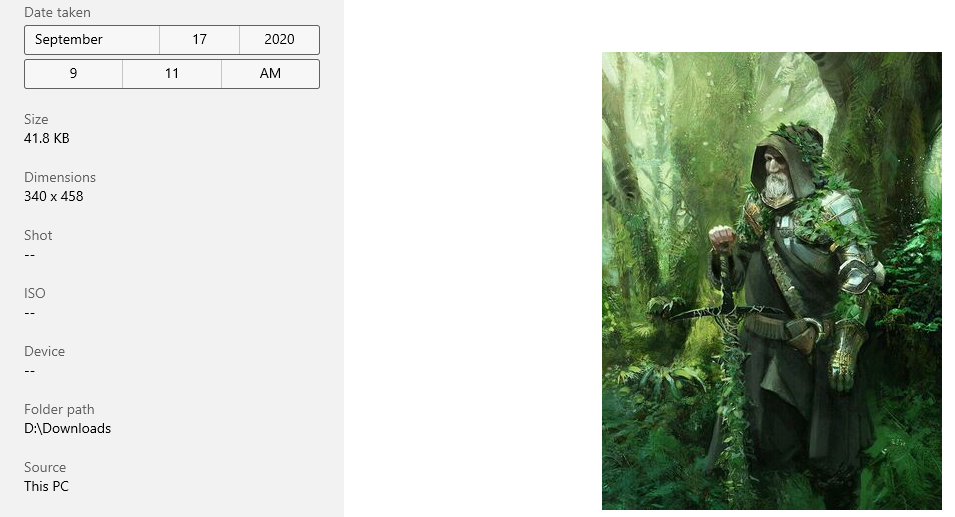Image resolution: width=955 pixels, height=517 pixels.
Task: Toggle the AM period field
Action: click(270, 74)
